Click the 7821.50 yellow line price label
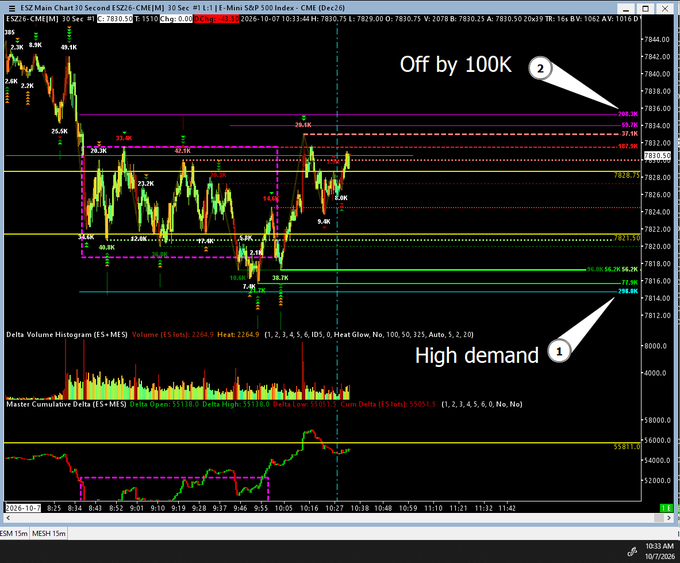The height and width of the screenshot is (563, 680). point(627,238)
